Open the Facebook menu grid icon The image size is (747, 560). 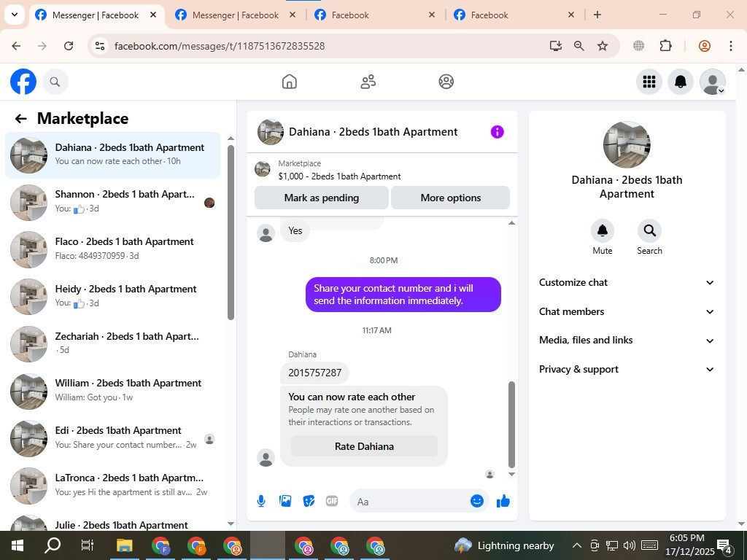click(x=649, y=82)
